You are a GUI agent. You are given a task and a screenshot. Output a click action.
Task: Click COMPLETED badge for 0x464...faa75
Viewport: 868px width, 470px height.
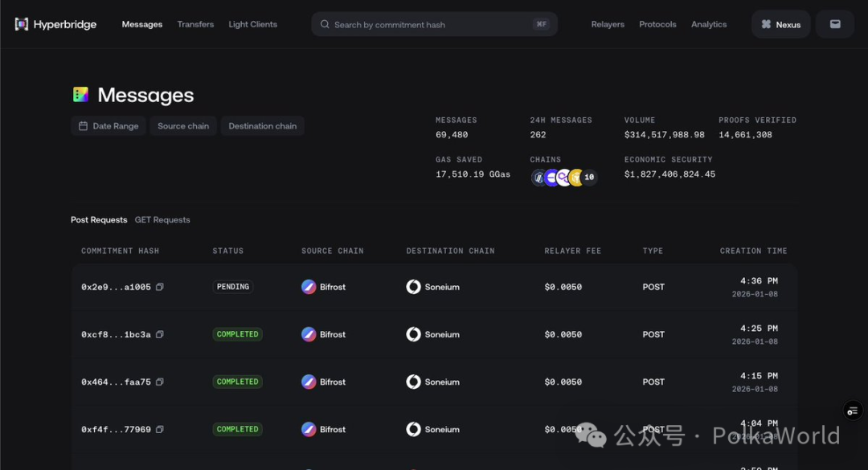pos(237,382)
